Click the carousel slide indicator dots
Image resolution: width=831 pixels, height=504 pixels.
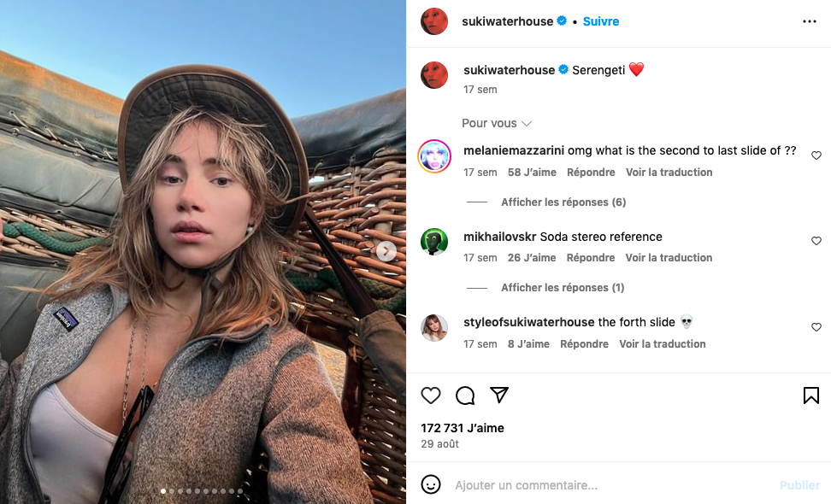click(203, 491)
